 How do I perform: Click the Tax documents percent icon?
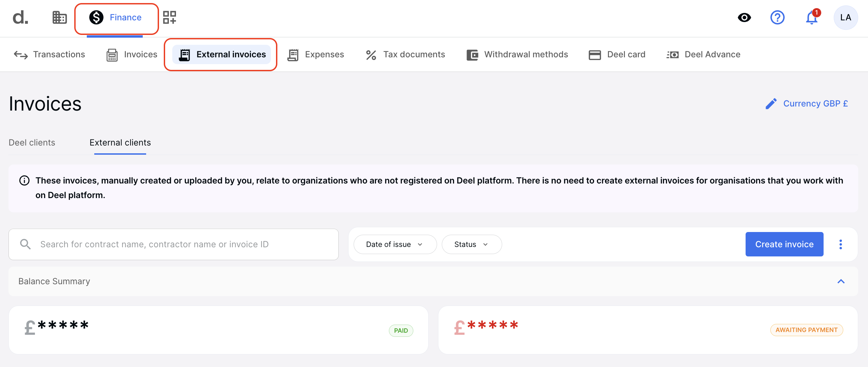coord(371,55)
